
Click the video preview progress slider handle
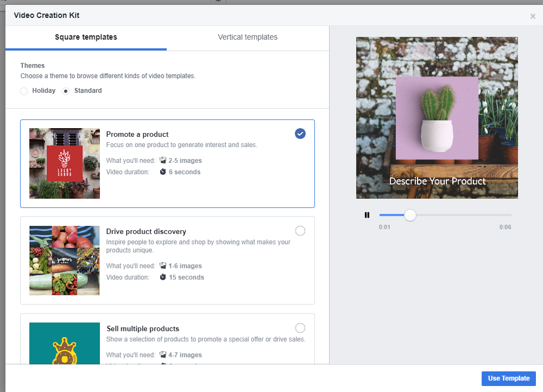coord(411,215)
